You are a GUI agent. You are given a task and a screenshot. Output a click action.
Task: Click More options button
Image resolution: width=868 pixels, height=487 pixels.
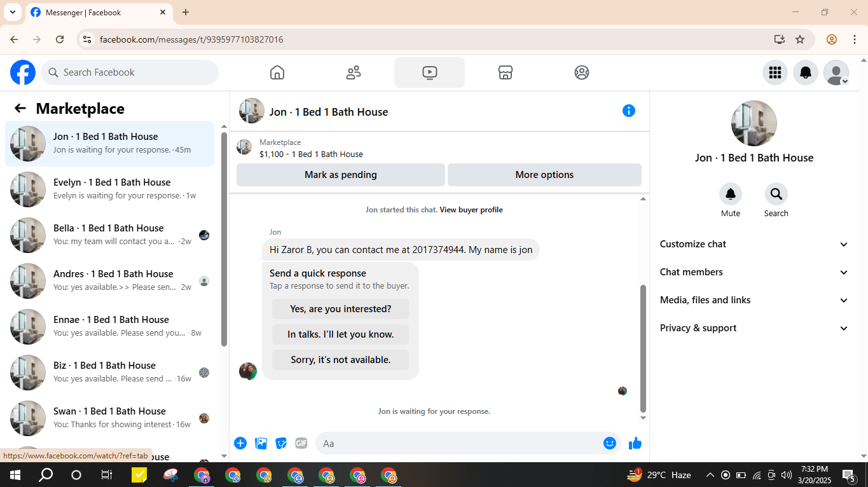point(544,175)
